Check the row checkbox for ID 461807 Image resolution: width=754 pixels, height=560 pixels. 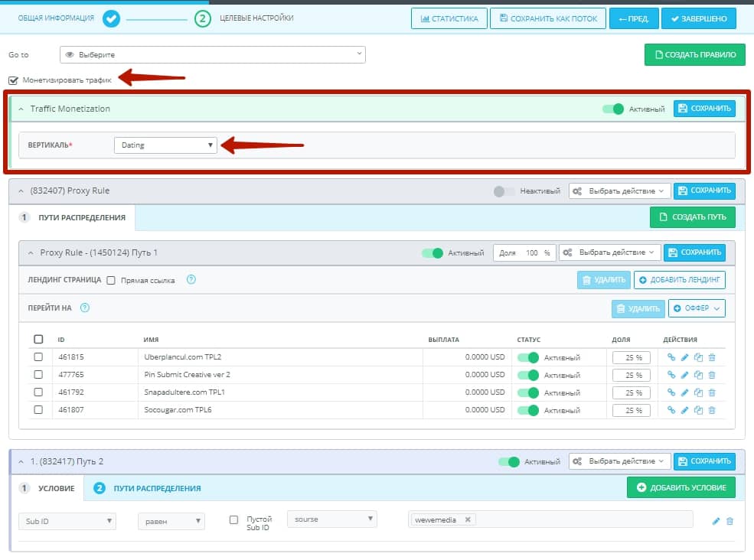coord(38,409)
